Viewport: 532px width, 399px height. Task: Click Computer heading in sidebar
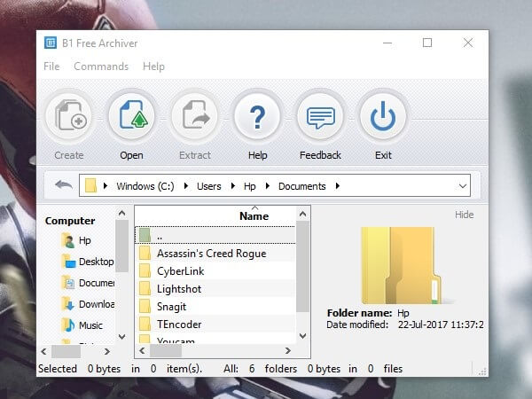point(70,221)
